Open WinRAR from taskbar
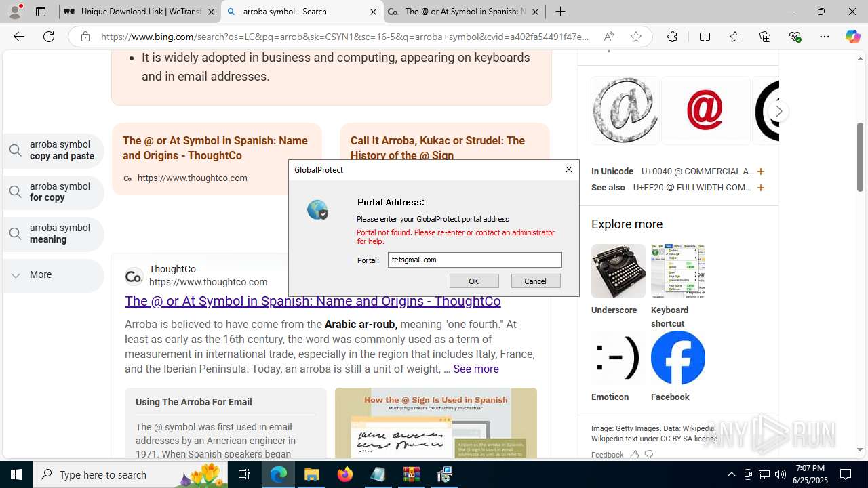Screen dimensions: 868x488 pos(412,474)
